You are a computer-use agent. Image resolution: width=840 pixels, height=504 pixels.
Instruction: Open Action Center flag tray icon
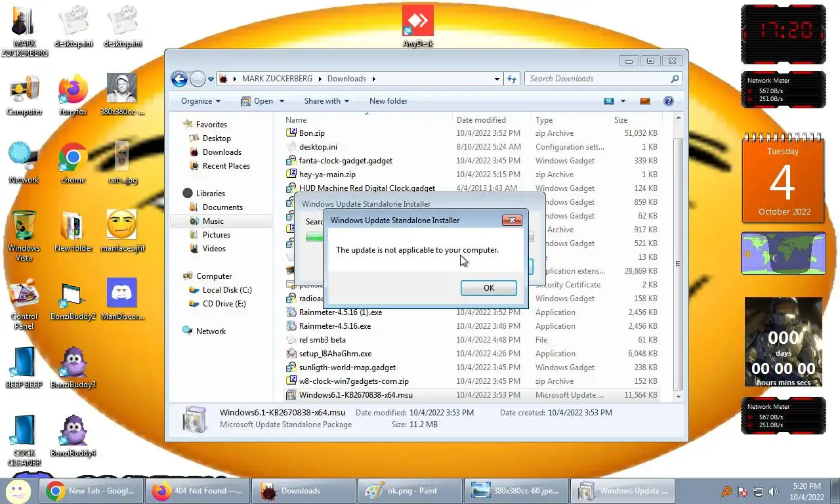[x=742, y=492]
